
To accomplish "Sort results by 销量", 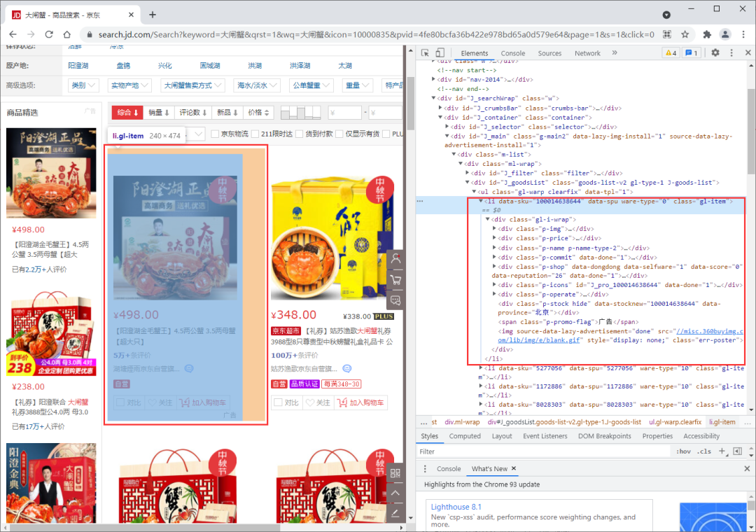I will coord(159,113).
